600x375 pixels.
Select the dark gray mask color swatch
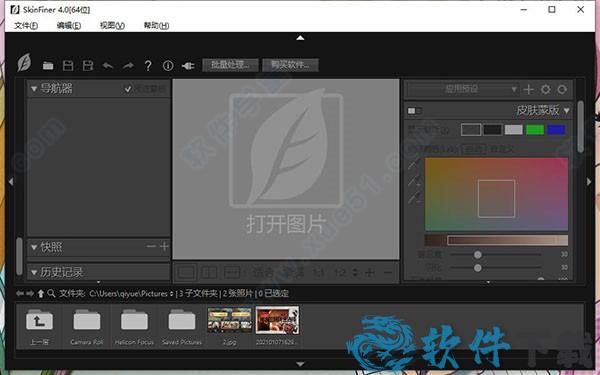(x=471, y=130)
